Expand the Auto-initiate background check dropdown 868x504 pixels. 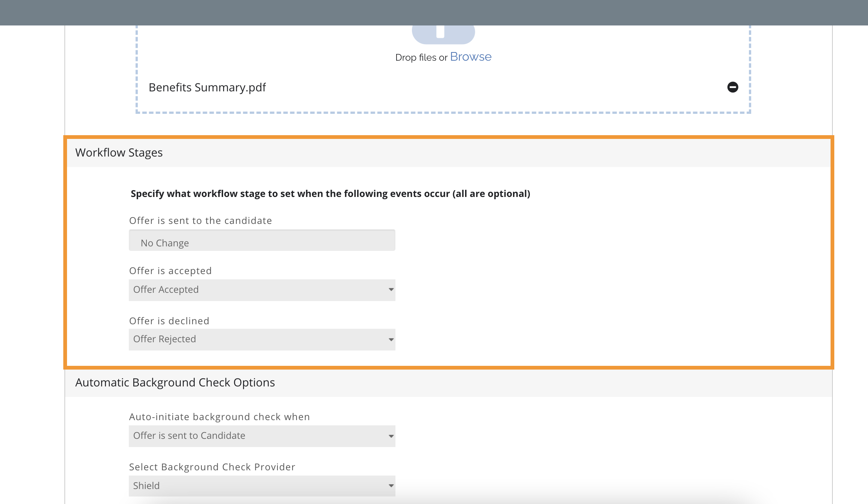262,436
